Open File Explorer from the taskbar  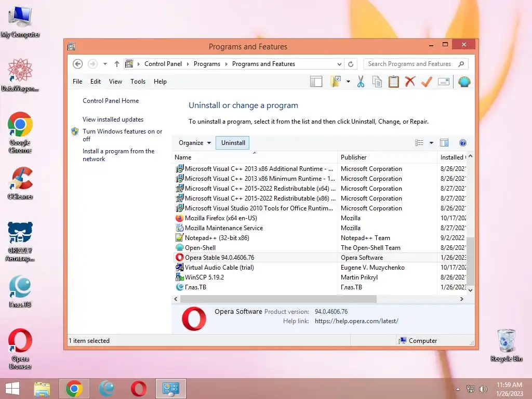point(42,389)
